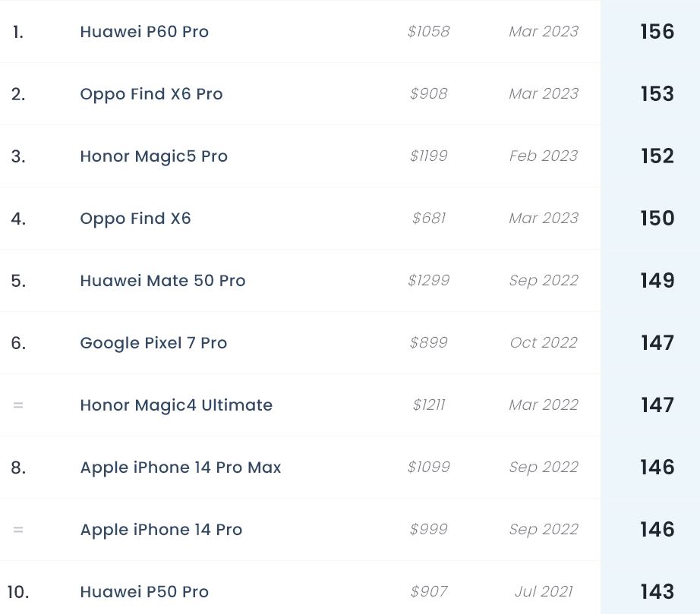This screenshot has height=614, width=700.
Task: Click the Huawei P50 Pro link
Action: coord(144,592)
